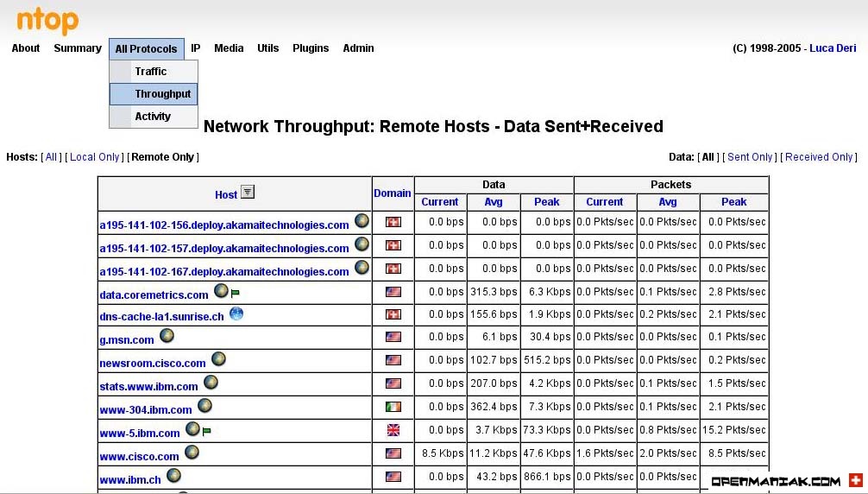The height and width of the screenshot is (494, 868).
Task: Sort by Packets Current column
Action: pyautogui.click(x=605, y=202)
